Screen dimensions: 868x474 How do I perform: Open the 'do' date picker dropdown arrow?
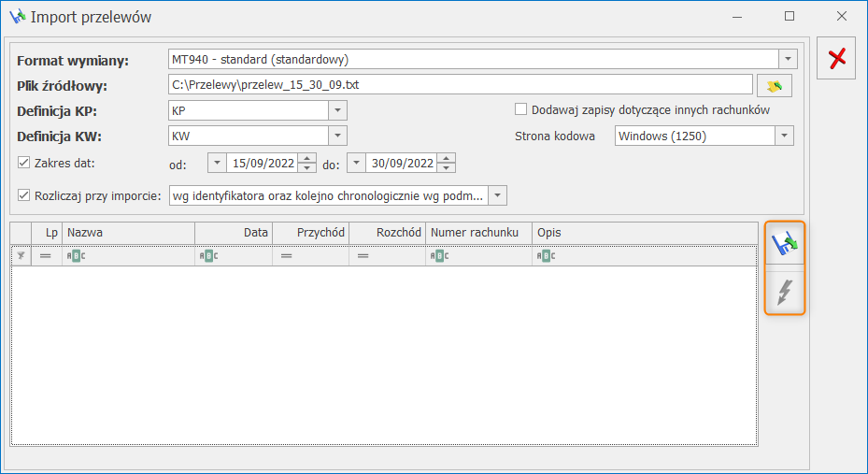click(x=357, y=163)
